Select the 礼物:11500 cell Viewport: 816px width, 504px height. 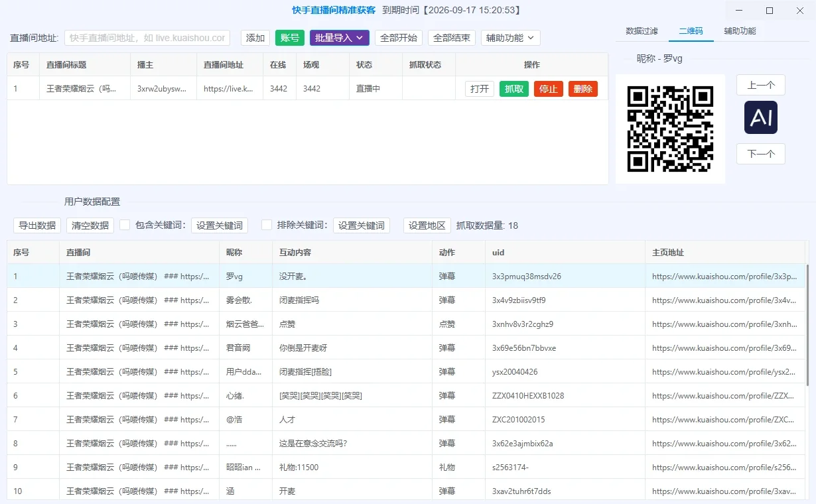click(x=352, y=467)
